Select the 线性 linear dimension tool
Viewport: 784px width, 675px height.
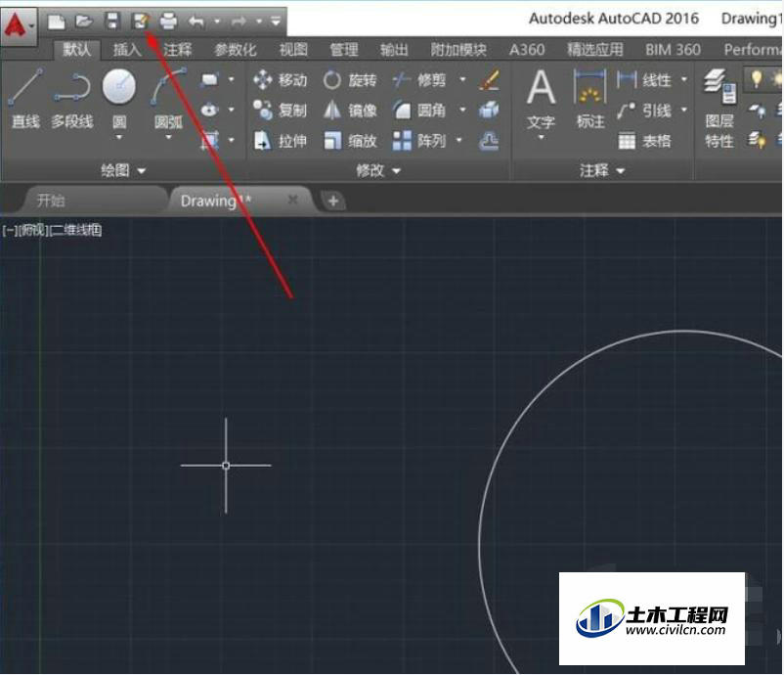(x=644, y=79)
